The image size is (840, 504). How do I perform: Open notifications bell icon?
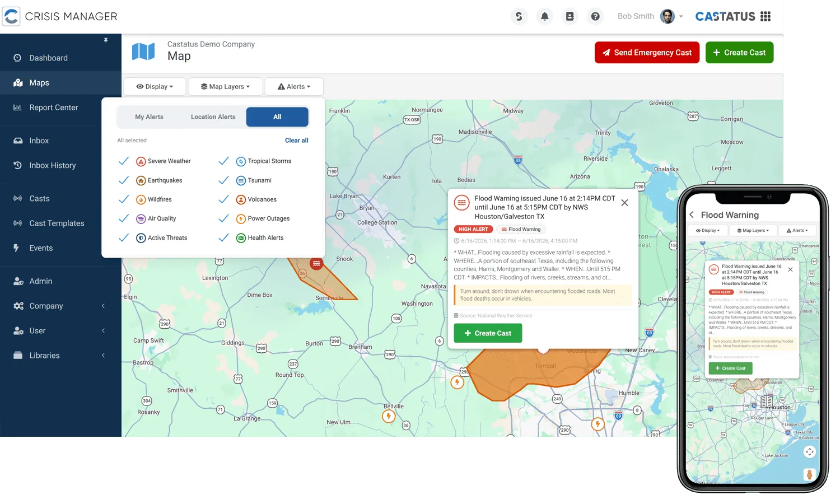coord(544,16)
